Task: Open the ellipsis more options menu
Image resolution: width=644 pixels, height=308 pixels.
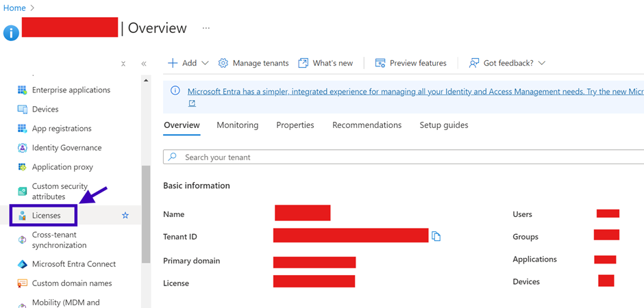Action: pyautogui.click(x=206, y=28)
